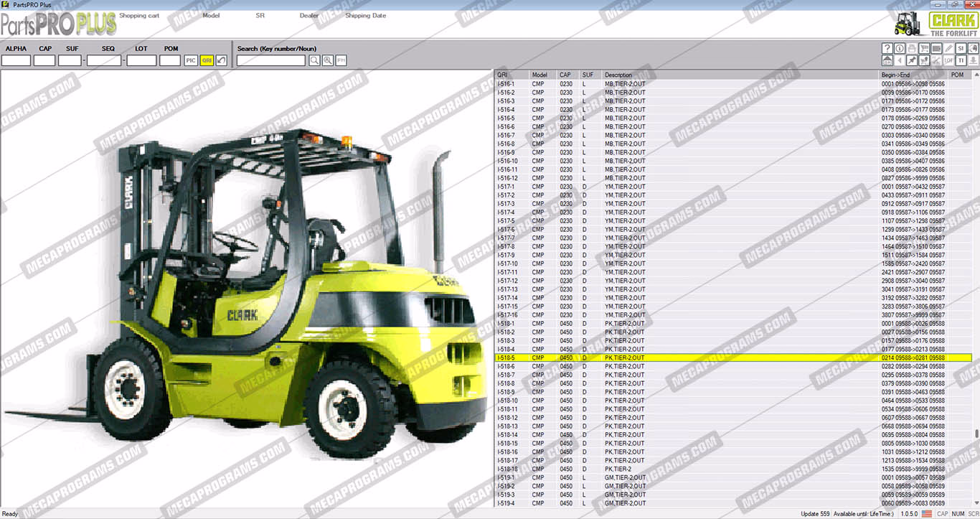Screen dimensions: 980x519
Task: Click the TI toolbar button
Action: point(961,60)
